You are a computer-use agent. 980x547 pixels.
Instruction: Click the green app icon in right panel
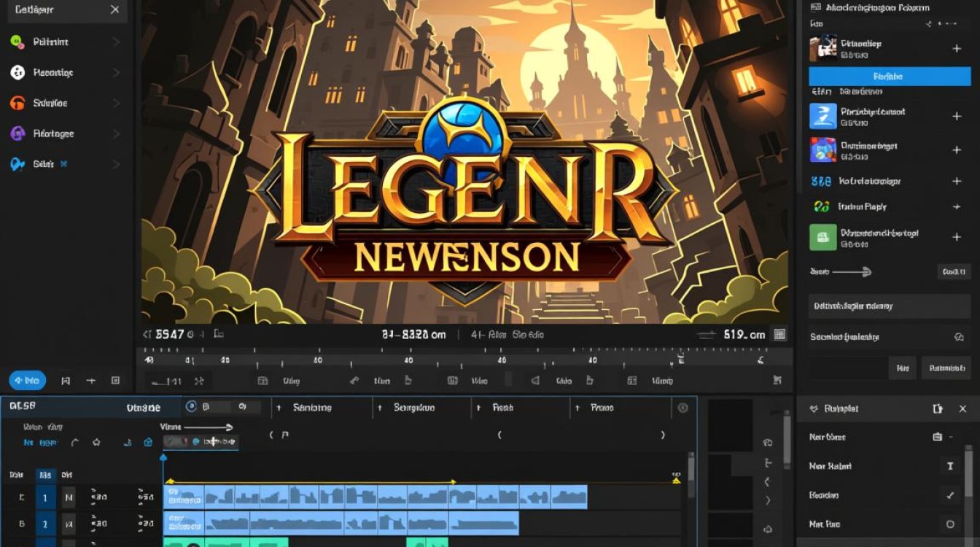coord(822,237)
